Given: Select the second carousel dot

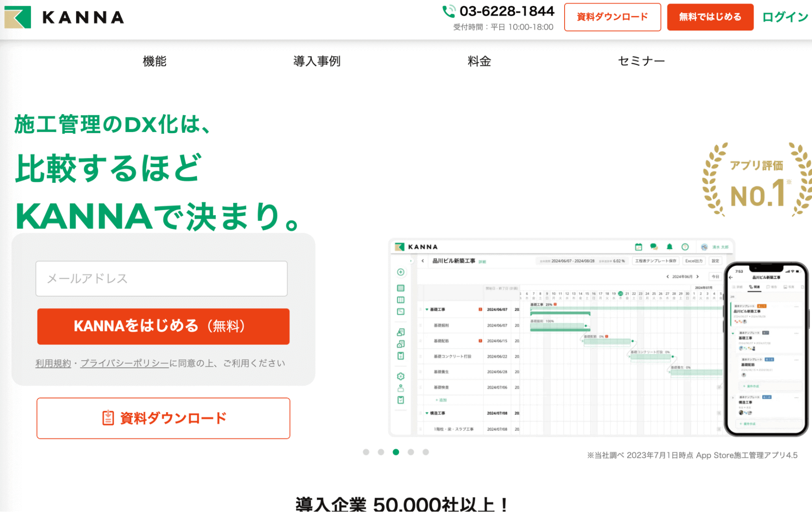Looking at the screenshot, I should 381,452.
